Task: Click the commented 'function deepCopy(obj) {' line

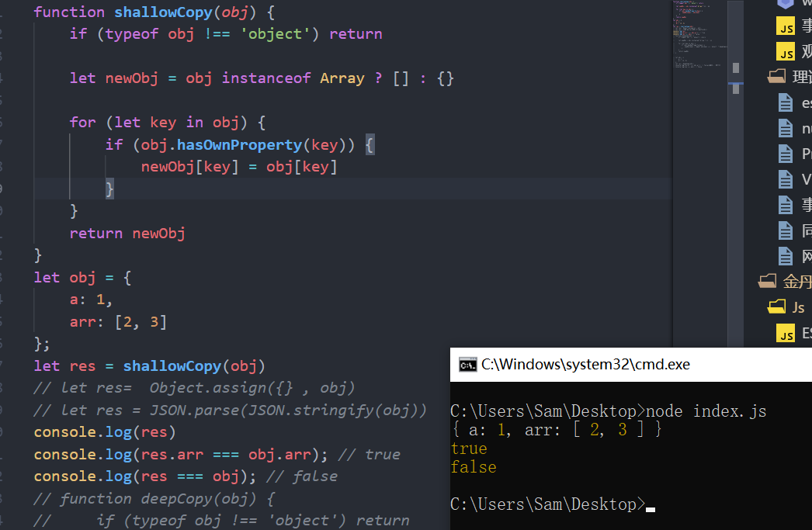Action: pos(154,499)
